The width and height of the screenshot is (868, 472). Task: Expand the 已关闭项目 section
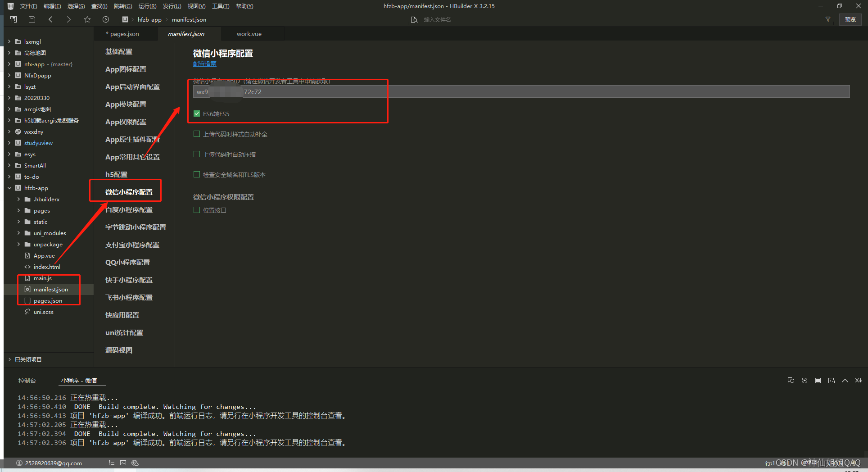(9, 359)
